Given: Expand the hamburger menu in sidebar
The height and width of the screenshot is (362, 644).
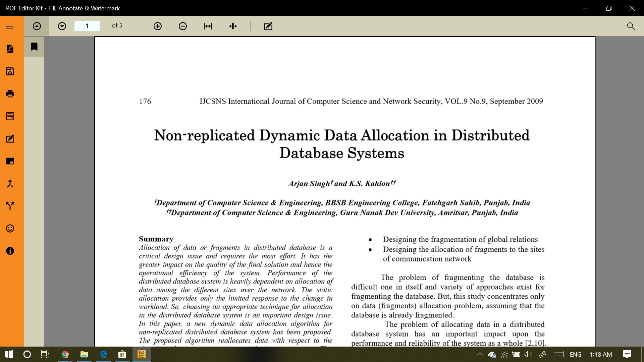Looking at the screenshot, I should point(10,26).
